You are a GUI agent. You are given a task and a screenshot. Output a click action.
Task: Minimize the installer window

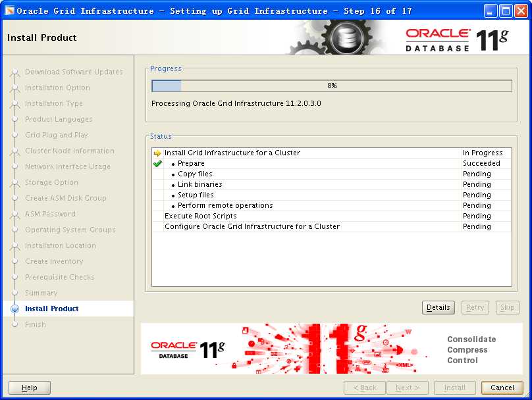(490, 11)
